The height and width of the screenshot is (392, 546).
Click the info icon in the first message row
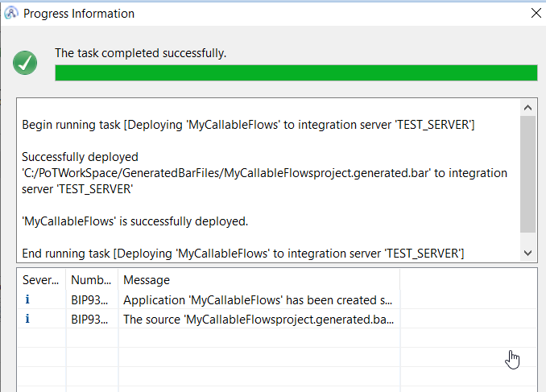point(28,299)
